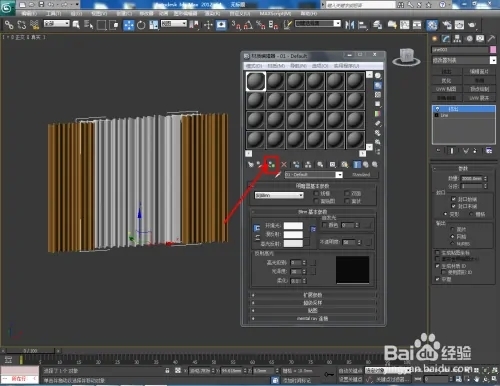Open the 实用程序(U) menu in Material Editor
This screenshot has width=500, height=386.
click(x=346, y=66)
